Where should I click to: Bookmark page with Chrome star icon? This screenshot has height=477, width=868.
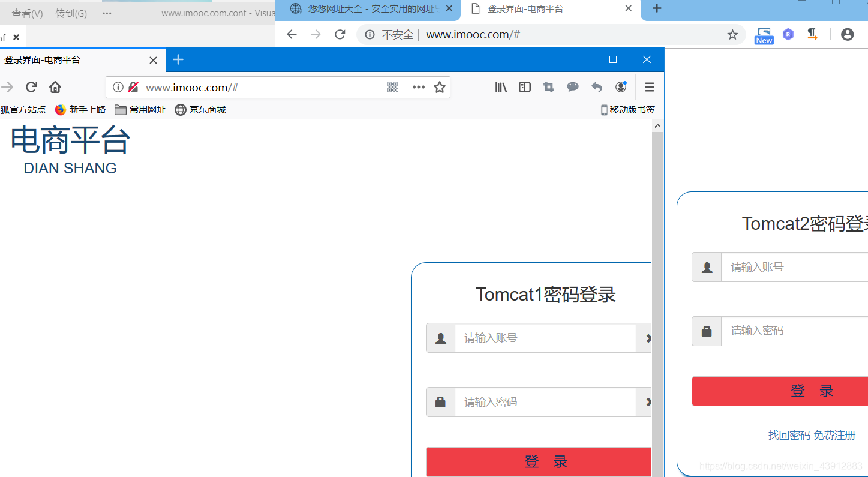coord(732,35)
